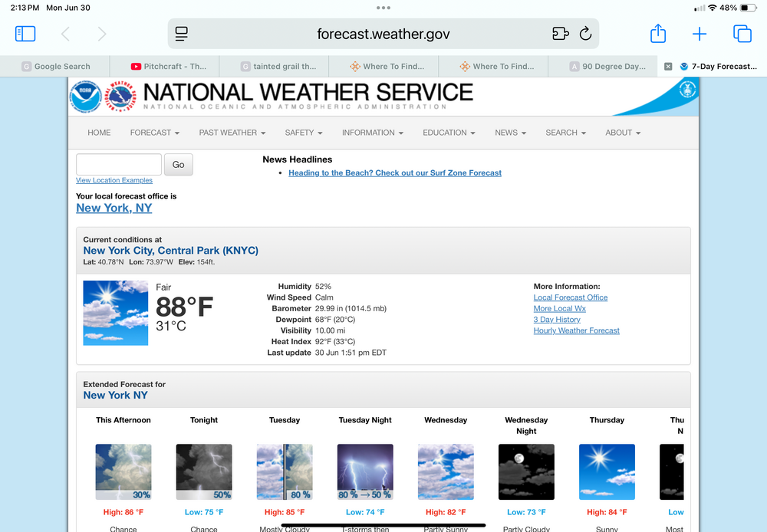
Task: Show the tab overview
Action: (x=742, y=34)
